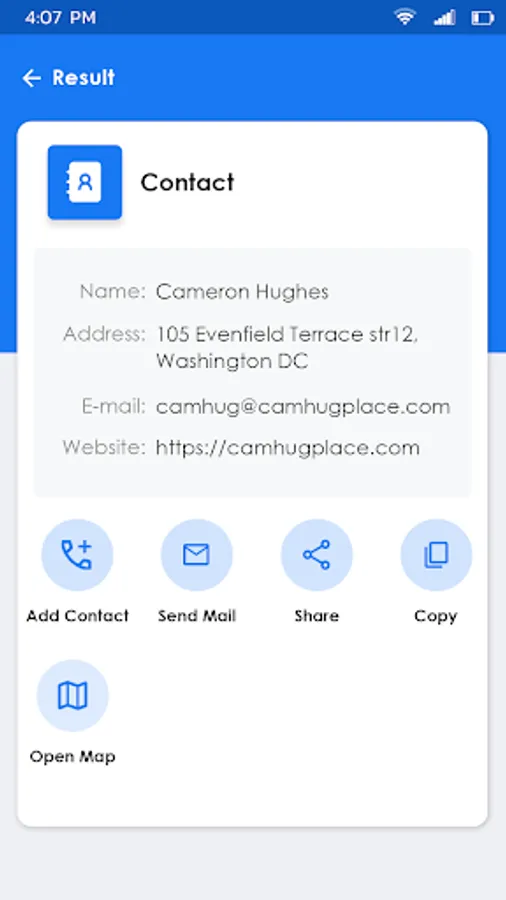This screenshot has height=900, width=506.
Task: Click the Evenfield Terrace address text
Action: tap(287, 347)
